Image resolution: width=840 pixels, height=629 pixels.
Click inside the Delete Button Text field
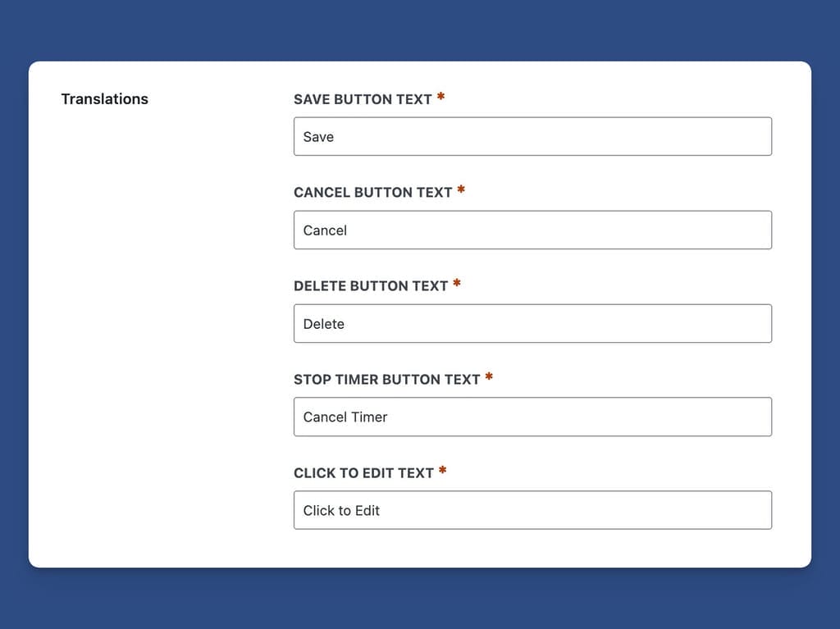coord(533,323)
